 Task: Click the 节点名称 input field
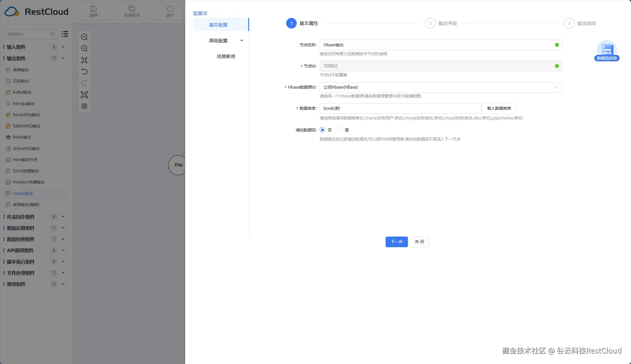click(x=437, y=45)
